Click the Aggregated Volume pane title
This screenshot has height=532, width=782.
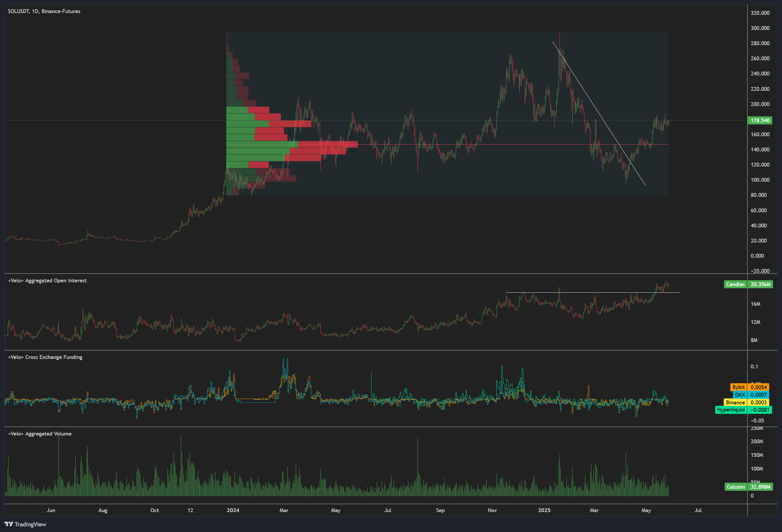point(40,433)
